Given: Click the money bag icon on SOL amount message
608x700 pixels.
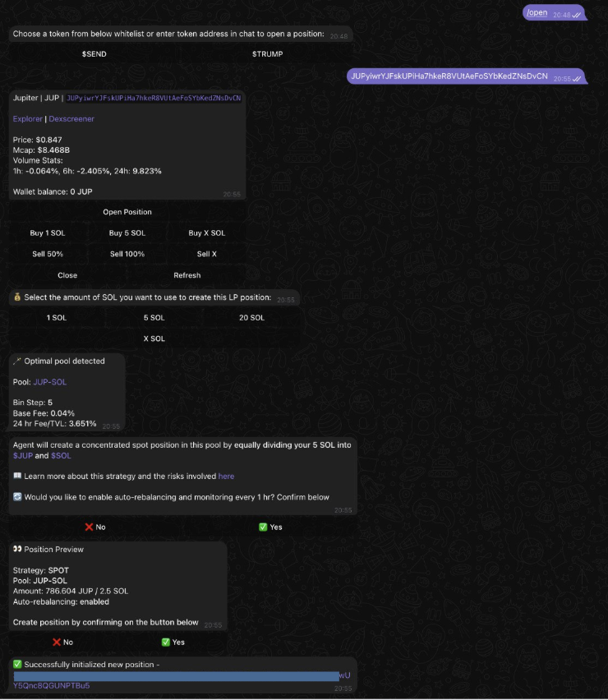Looking at the screenshot, I should 17,297.
